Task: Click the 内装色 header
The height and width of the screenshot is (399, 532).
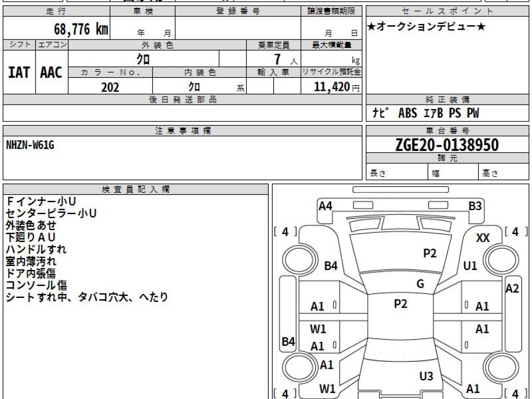Action: (x=199, y=73)
